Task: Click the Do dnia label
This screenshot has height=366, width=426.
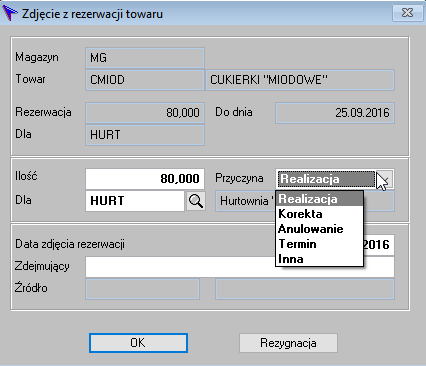Action: 234,112
